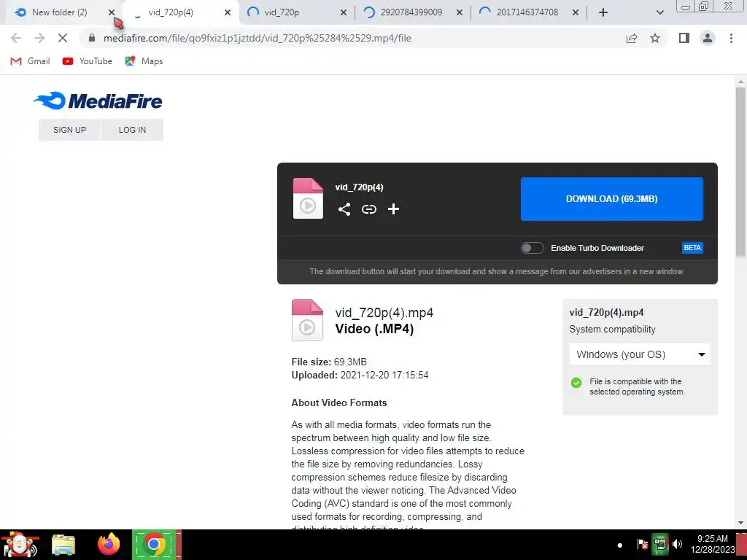Close the vid_720p tab
This screenshot has width=747, height=560.
point(344,13)
